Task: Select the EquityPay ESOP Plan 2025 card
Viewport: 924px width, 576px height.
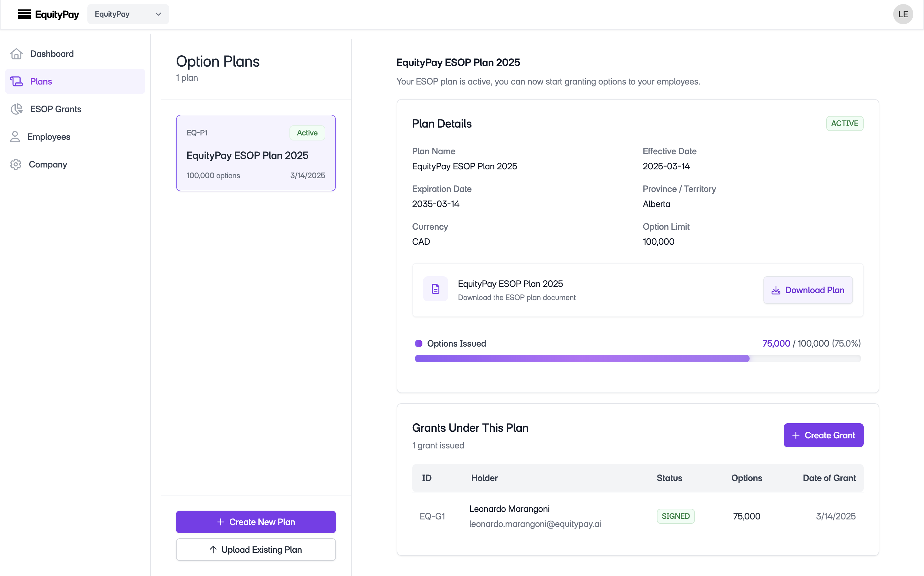Action: click(256, 153)
